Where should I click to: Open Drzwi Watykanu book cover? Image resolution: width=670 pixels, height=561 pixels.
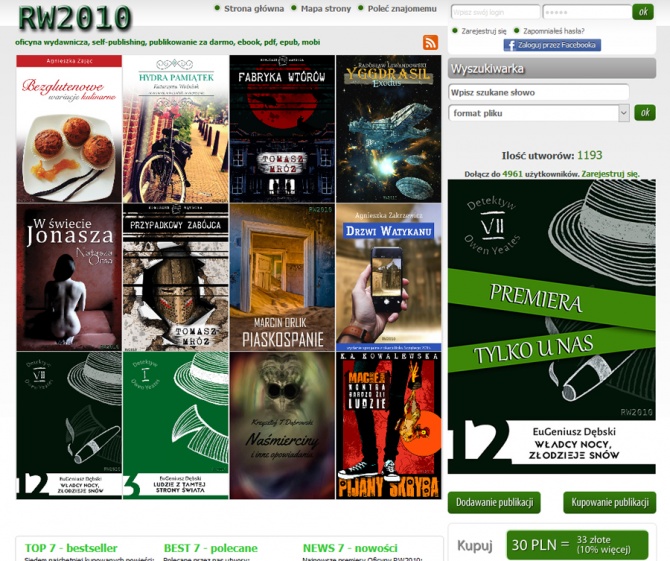[388, 277]
